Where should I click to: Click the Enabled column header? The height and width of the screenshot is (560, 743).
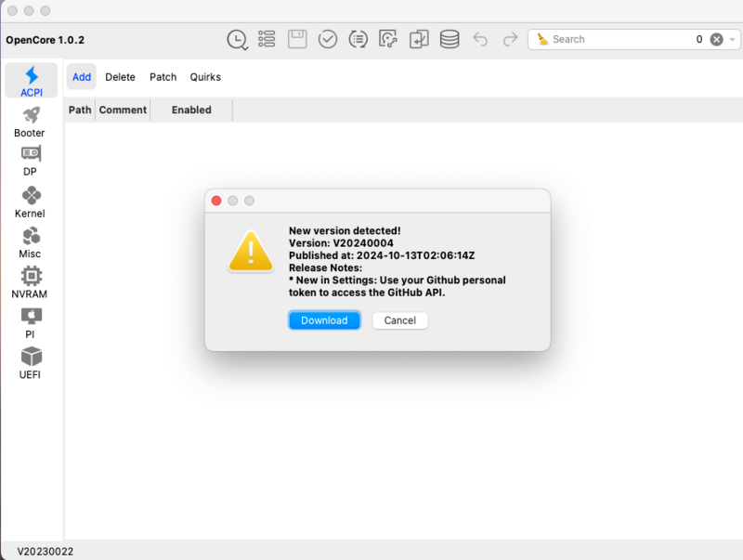[191, 110]
